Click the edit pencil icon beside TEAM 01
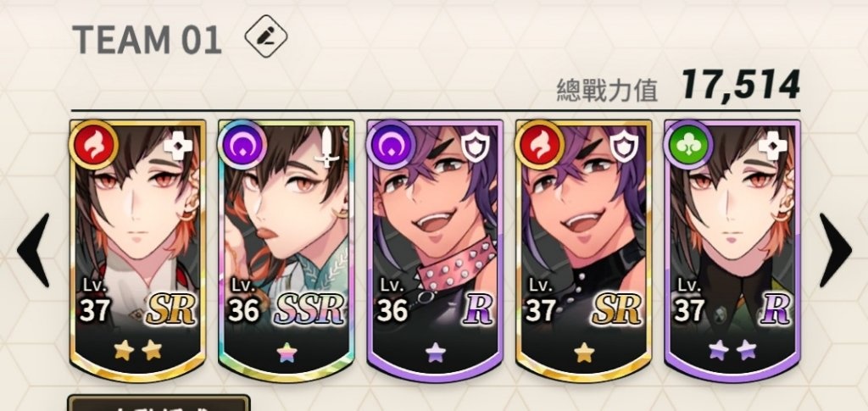This screenshot has height=411, width=868. [x=265, y=36]
